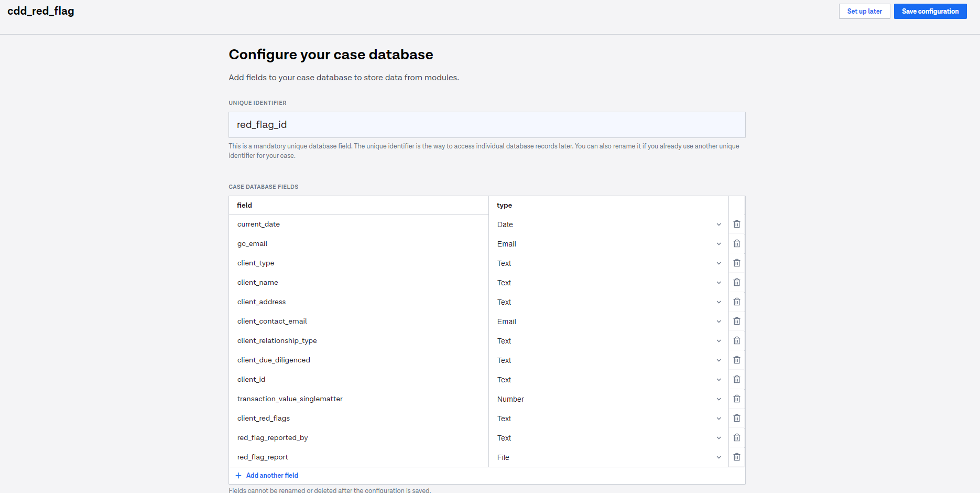Change File type of red_flag_report
The width and height of the screenshot is (980, 493).
tap(608, 457)
